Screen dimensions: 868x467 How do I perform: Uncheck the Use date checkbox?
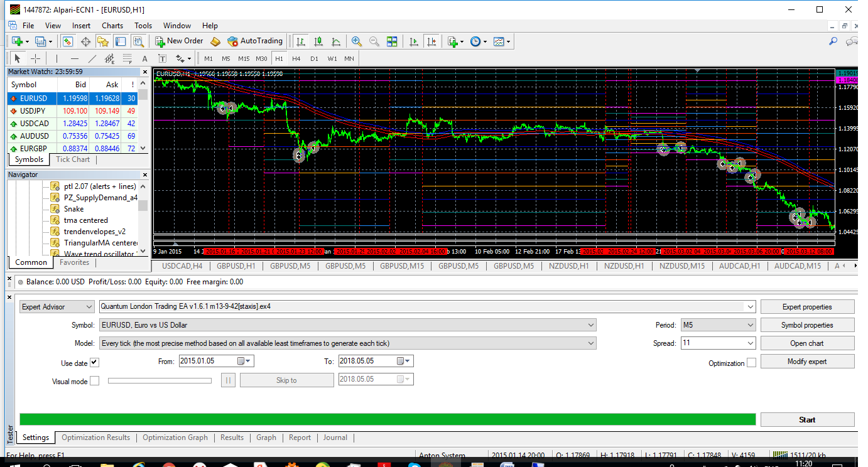(x=94, y=363)
